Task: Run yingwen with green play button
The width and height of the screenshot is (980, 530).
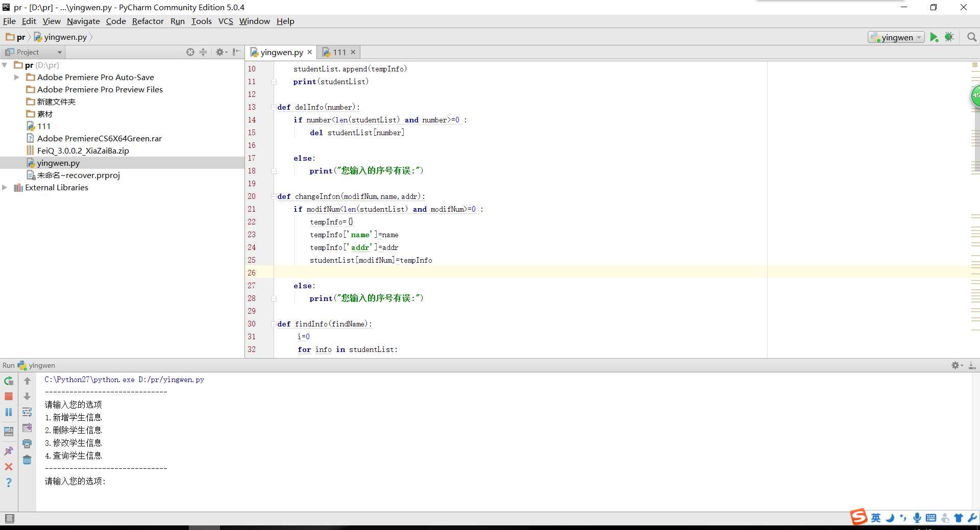Action: 934,37
